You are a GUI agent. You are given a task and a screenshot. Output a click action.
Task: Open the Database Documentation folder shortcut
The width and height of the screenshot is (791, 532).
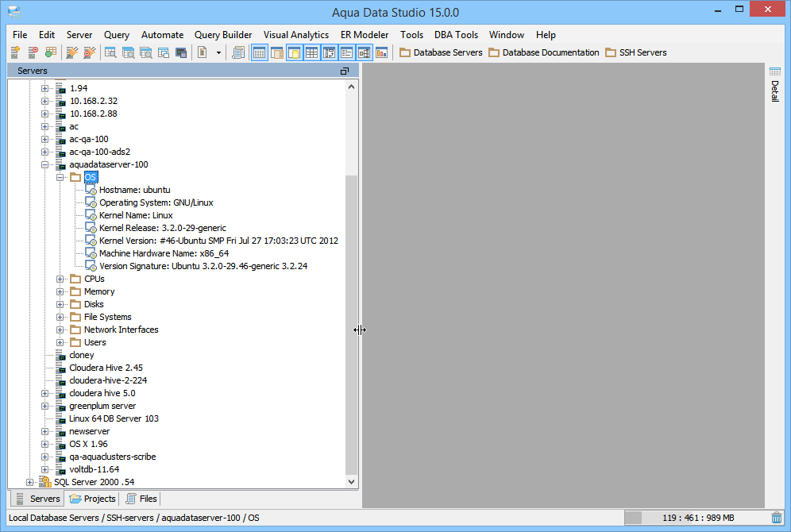coord(544,52)
